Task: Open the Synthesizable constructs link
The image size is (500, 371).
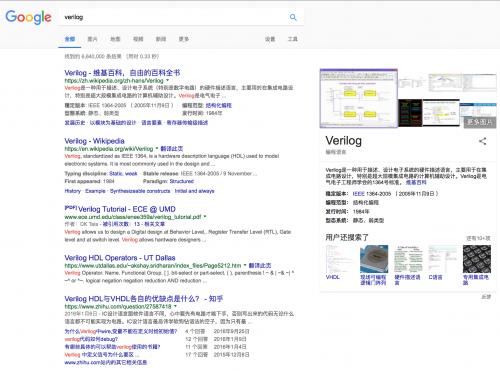Action: click(x=140, y=191)
